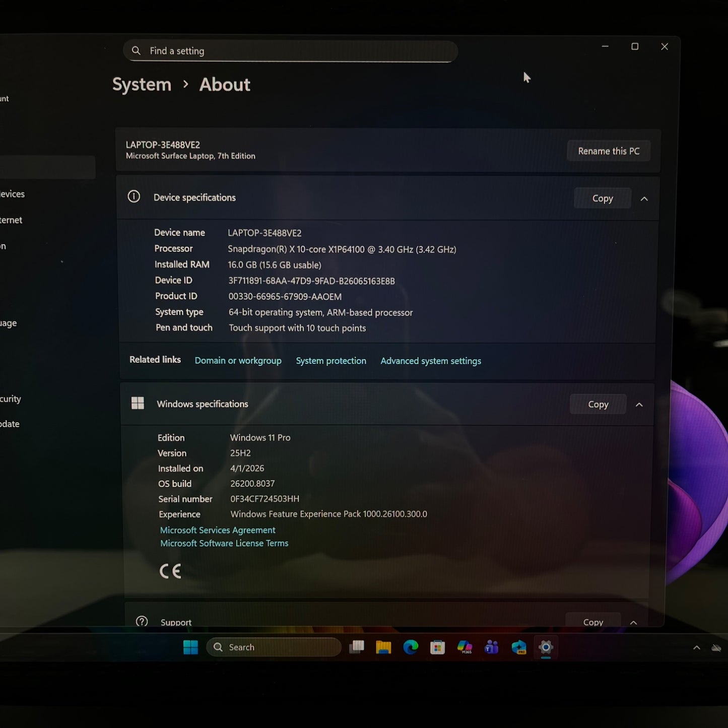This screenshot has height=728, width=728.
Task: Collapse the Device specifications section
Action: pos(644,199)
